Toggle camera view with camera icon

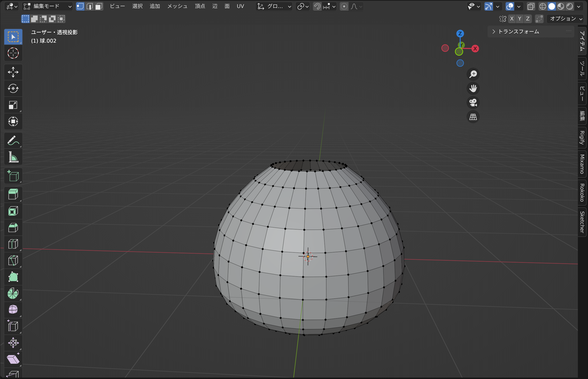tap(473, 103)
